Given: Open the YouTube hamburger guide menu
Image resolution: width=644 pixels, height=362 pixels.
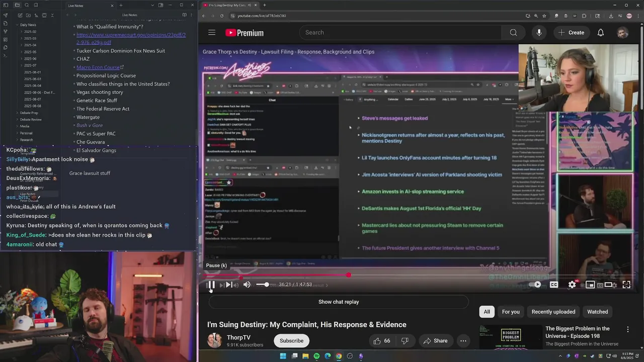Looking at the screenshot, I should tap(212, 33).
